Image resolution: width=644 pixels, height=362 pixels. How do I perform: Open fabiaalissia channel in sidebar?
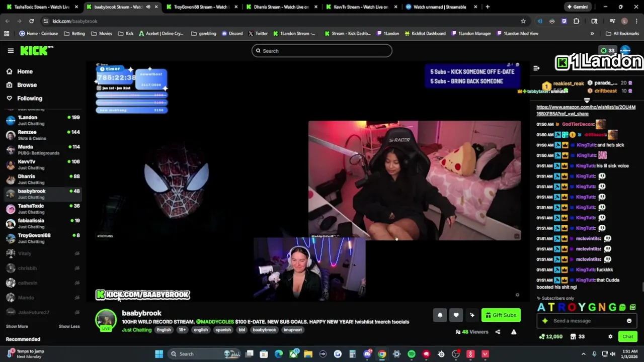pos(43,223)
